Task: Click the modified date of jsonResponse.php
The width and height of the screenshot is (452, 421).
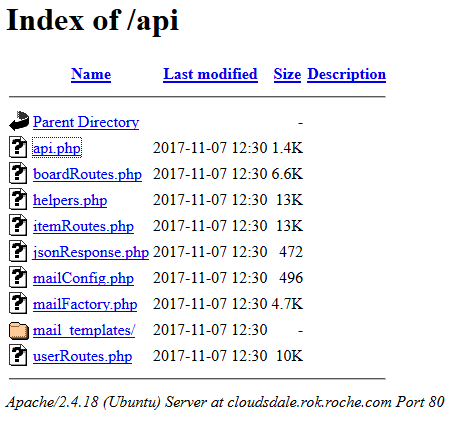Action: [210, 252]
